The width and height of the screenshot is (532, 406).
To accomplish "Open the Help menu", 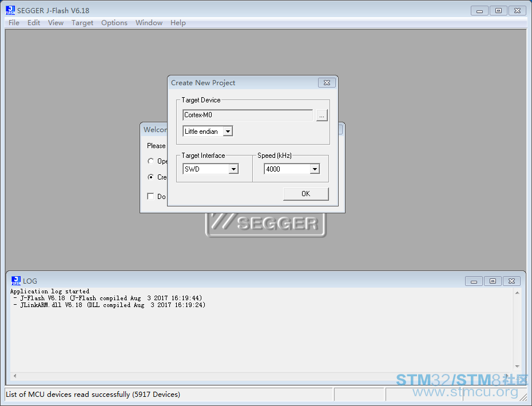I will [178, 23].
